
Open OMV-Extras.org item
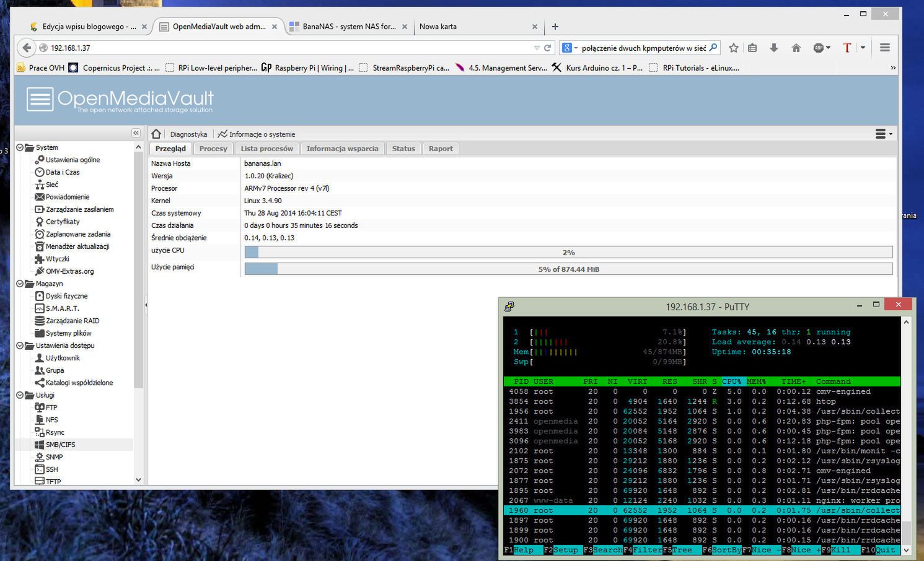tap(64, 271)
